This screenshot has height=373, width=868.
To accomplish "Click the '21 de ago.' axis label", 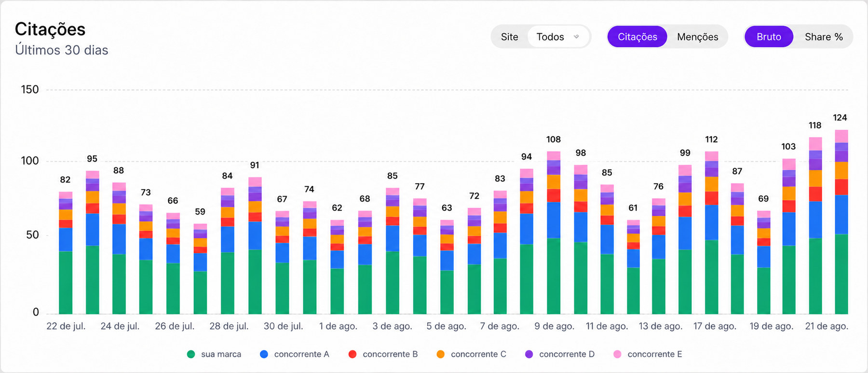I will click(827, 326).
